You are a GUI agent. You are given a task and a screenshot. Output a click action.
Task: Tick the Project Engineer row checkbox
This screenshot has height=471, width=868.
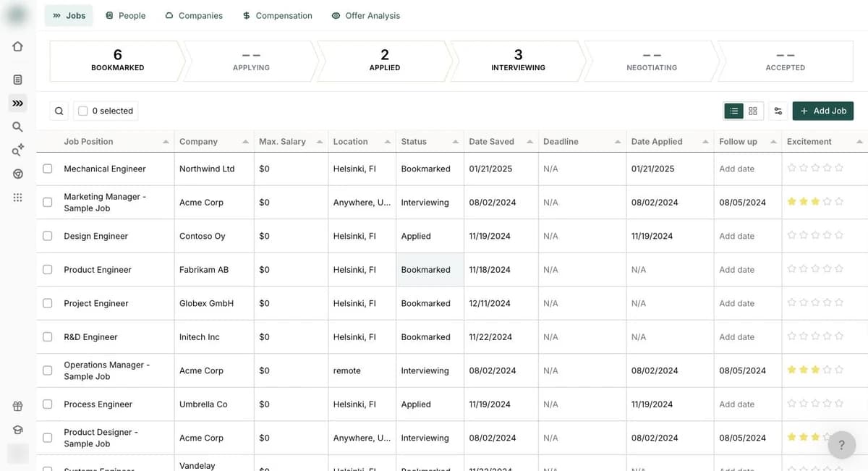48,303
